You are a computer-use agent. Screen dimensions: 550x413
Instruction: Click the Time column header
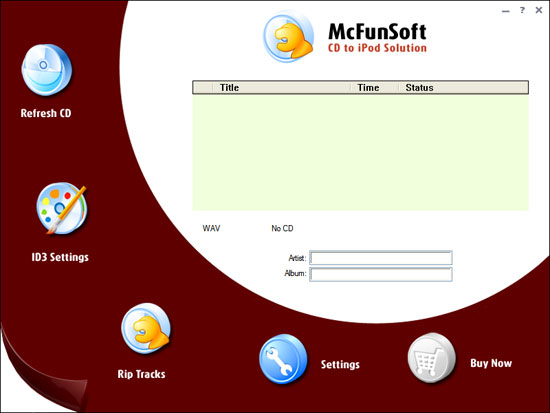coord(375,87)
